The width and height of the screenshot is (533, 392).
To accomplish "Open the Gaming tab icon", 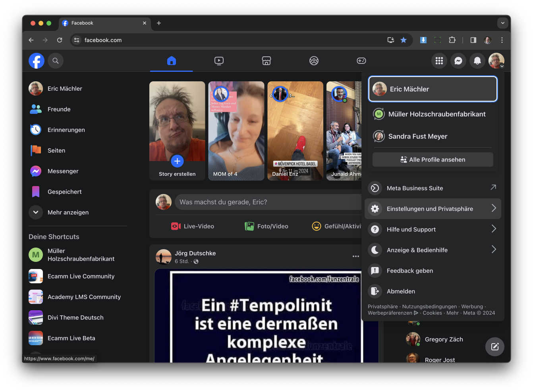I will point(361,61).
